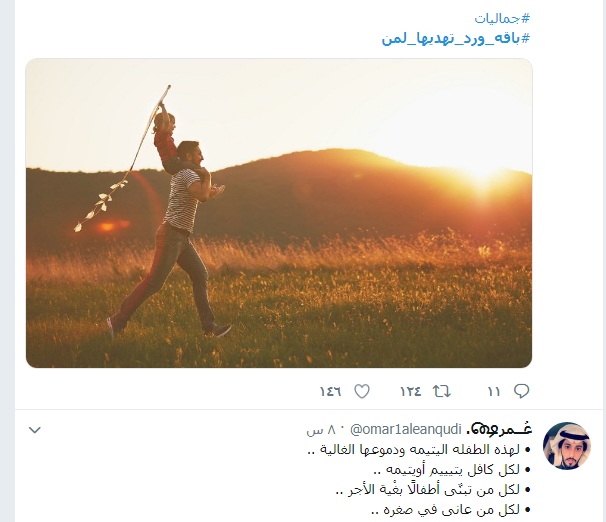Visit the @omar1aleanqudi handle link
Viewport: 606px width, 522px height.
click(x=406, y=429)
